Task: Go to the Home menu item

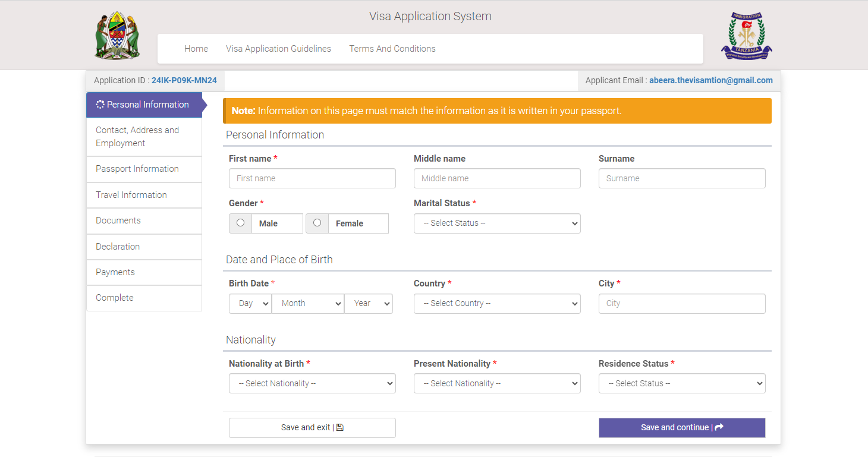Action: 196,49
